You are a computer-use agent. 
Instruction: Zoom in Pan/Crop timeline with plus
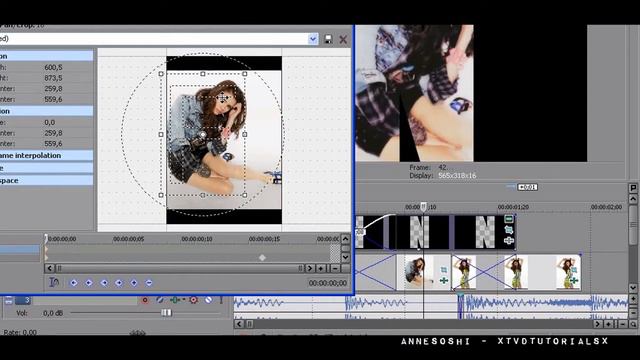coord(321,268)
